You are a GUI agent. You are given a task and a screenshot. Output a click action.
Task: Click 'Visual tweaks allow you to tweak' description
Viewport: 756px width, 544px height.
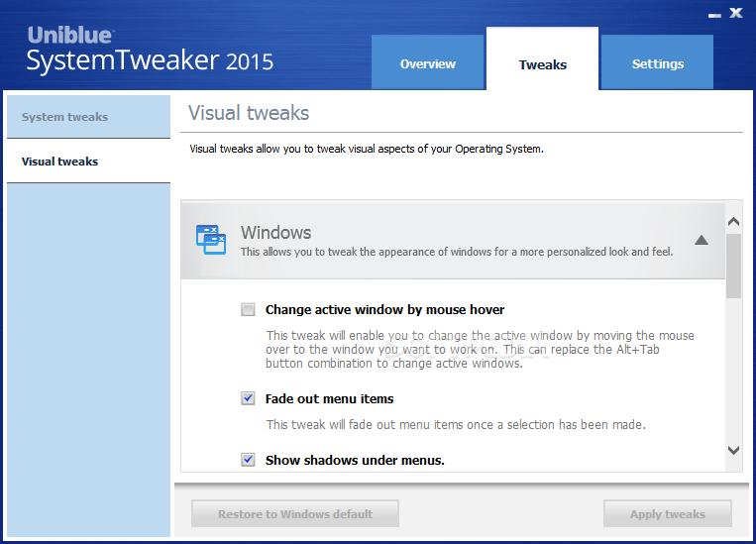[x=367, y=149]
